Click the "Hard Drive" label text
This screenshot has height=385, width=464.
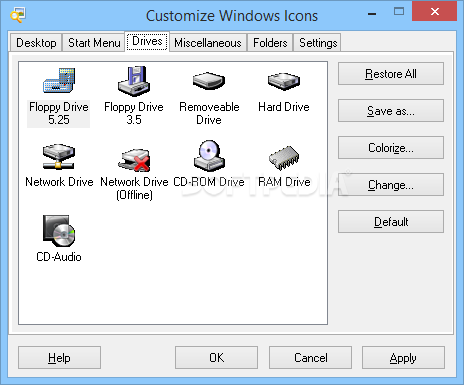(x=284, y=107)
